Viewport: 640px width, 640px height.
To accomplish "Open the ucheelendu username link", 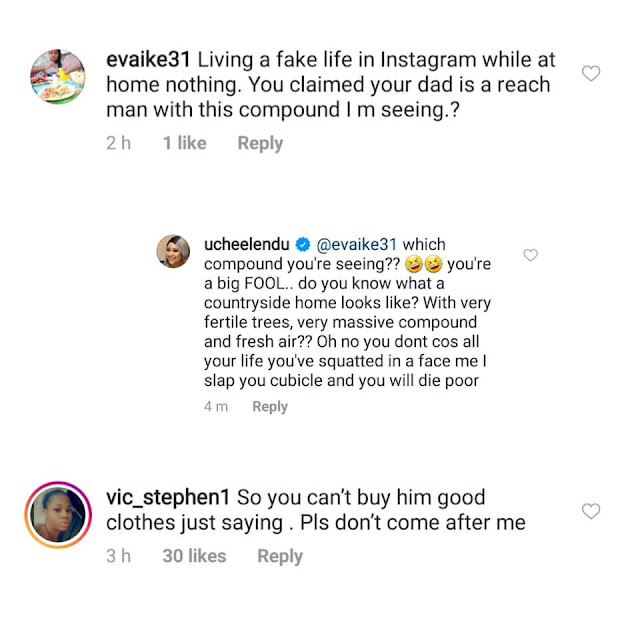I will tap(247, 244).
